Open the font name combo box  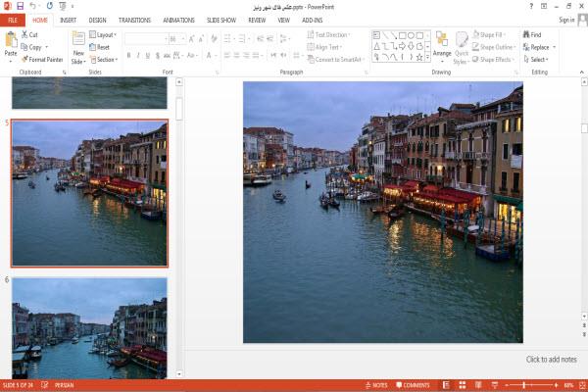146,38
